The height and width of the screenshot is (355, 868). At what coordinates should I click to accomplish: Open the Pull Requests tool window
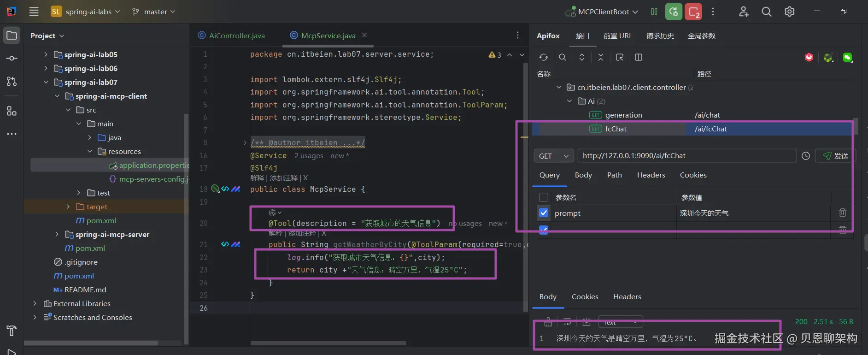(12, 82)
